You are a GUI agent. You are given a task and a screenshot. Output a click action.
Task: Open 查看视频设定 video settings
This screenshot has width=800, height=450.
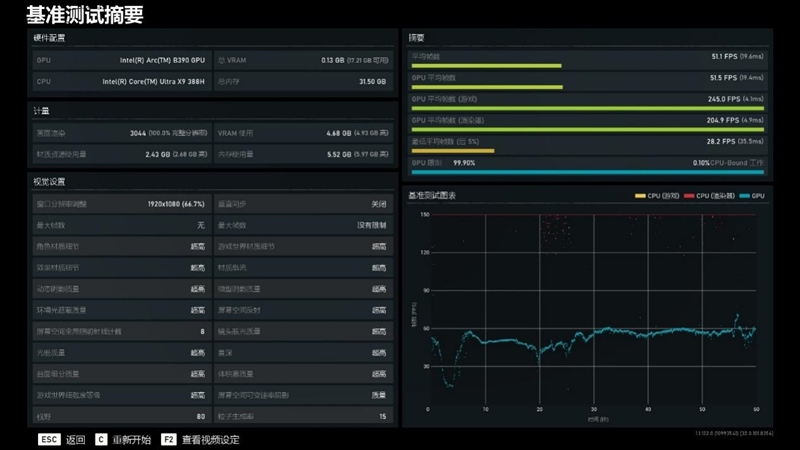tap(211, 440)
